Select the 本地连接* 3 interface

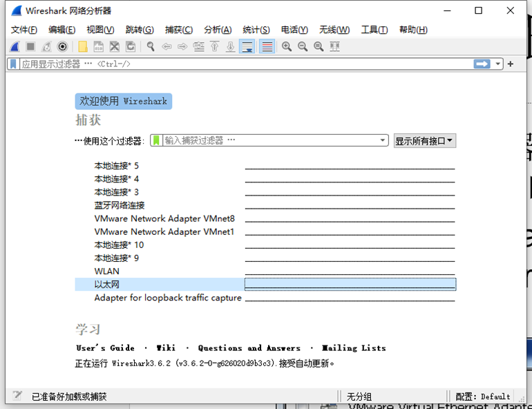[x=265, y=192]
